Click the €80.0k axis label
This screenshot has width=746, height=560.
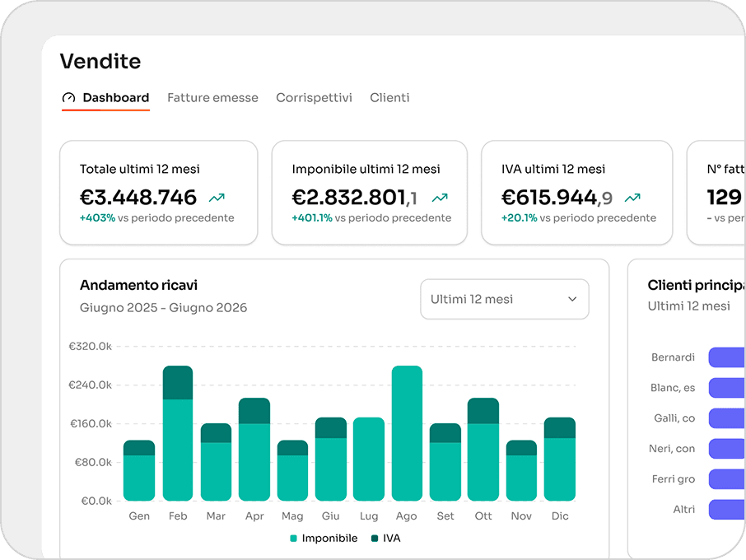click(93, 462)
